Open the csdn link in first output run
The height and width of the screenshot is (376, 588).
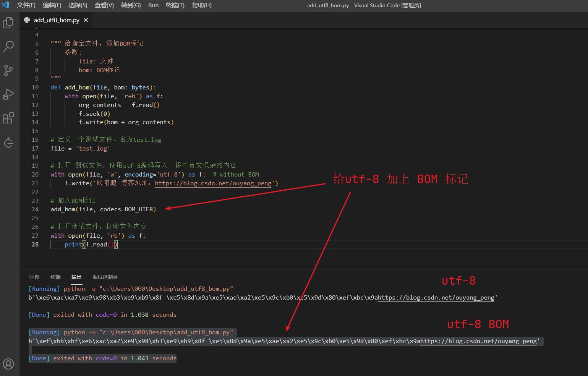click(436, 298)
